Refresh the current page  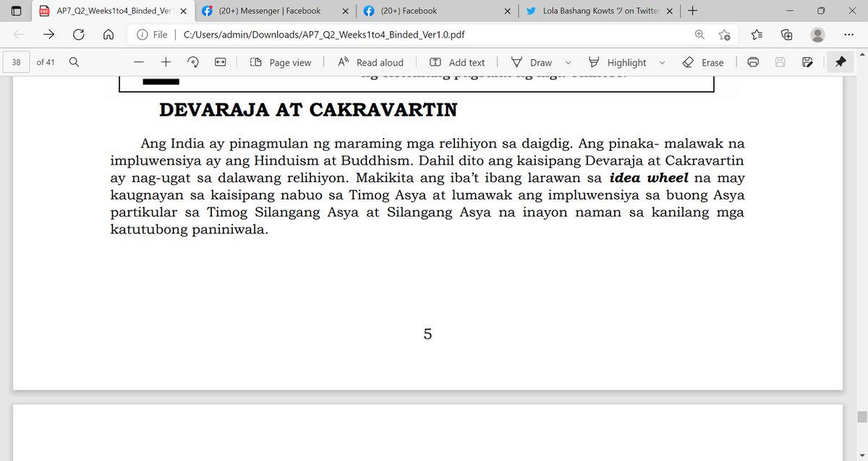pos(79,34)
